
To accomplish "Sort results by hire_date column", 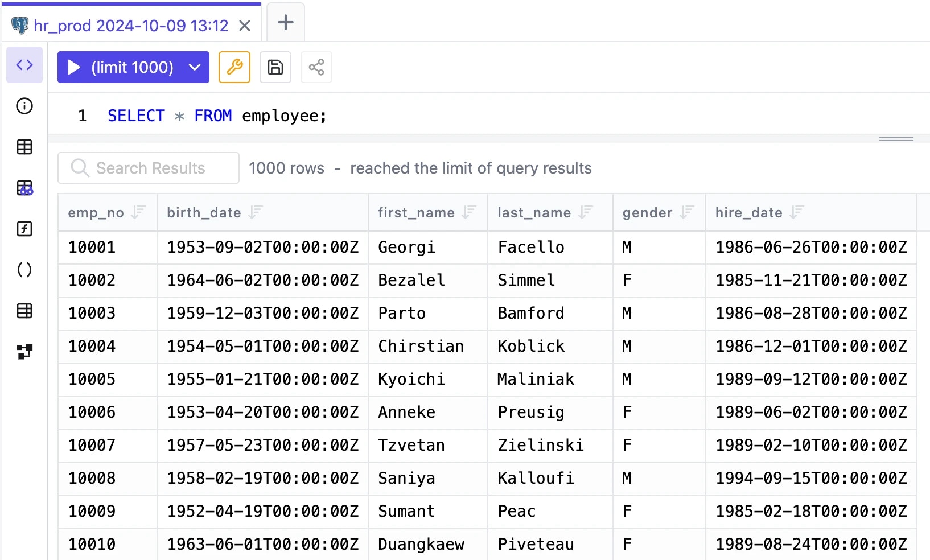I will 797,212.
